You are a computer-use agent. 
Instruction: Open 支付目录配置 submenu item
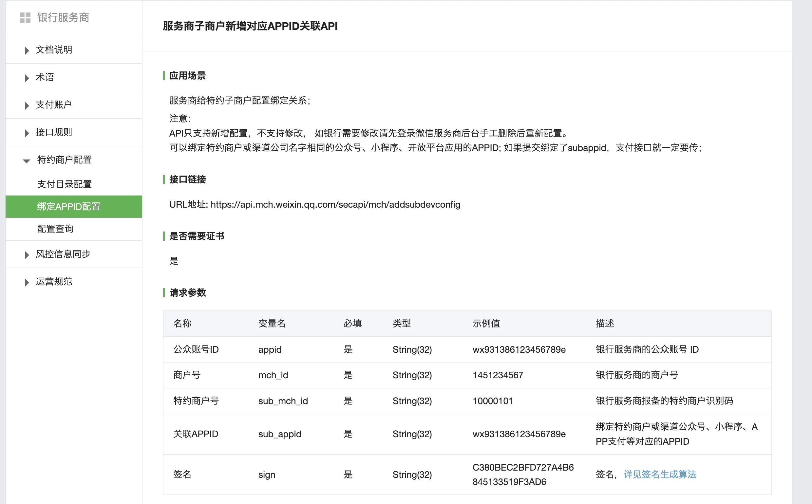click(x=64, y=184)
